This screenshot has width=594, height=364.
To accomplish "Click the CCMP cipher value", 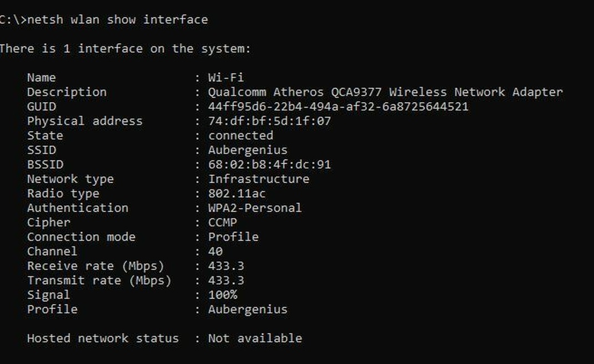I will (x=223, y=223).
